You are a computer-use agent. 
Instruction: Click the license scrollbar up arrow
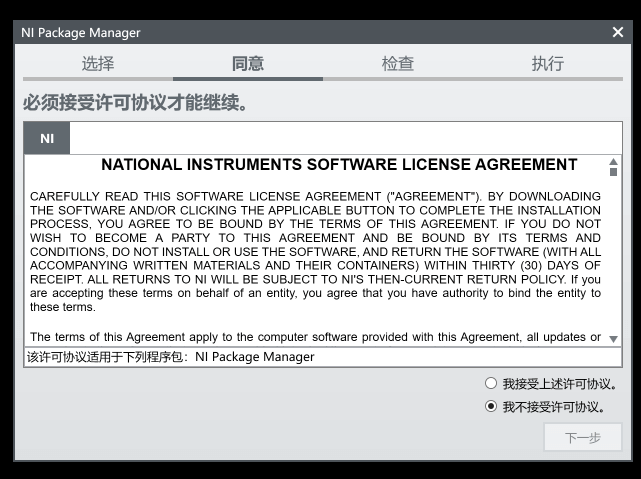(x=613, y=161)
